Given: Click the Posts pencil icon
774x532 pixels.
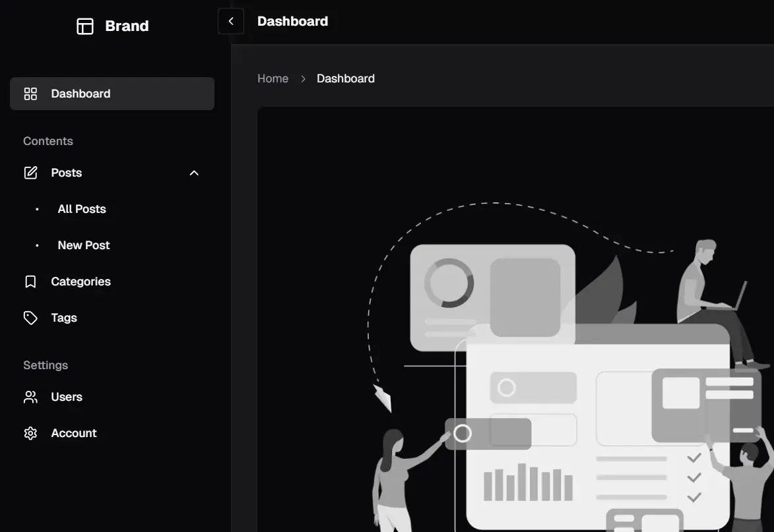Looking at the screenshot, I should (30, 172).
